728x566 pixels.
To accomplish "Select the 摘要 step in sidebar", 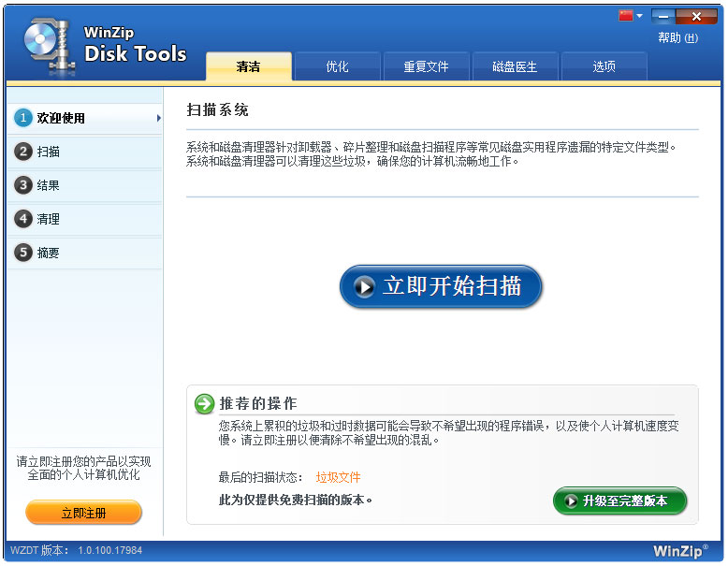I will 84,253.
